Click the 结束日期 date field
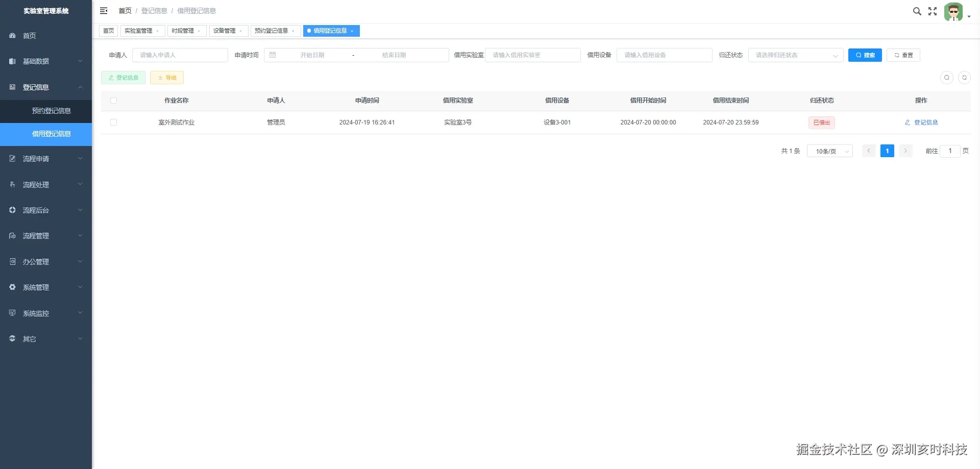This screenshot has width=980, height=469. pos(394,55)
